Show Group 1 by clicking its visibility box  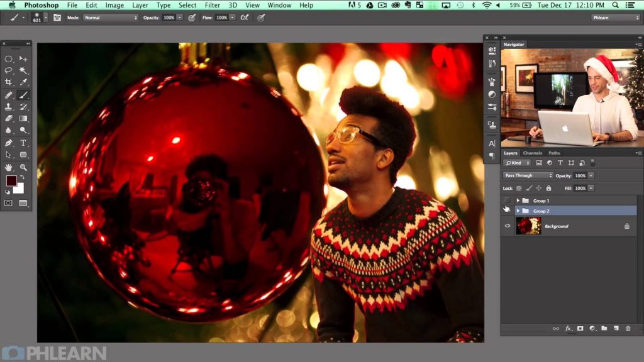(508, 200)
